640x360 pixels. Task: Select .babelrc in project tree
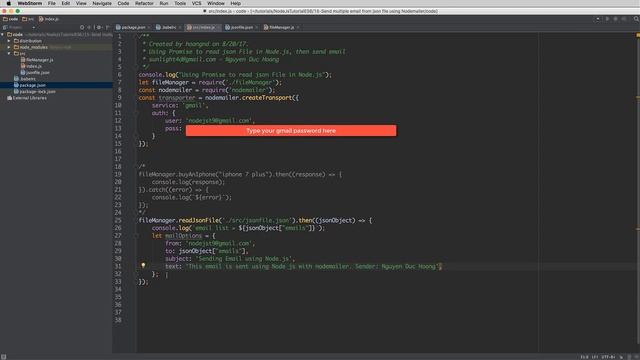[25, 79]
